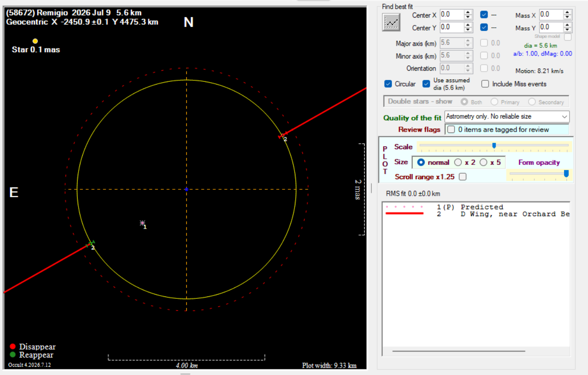Screen dimensions: 588x375
Task: Click the 'Occult 4.2026.7.12' version text
Action: click(x=30, y=365)
